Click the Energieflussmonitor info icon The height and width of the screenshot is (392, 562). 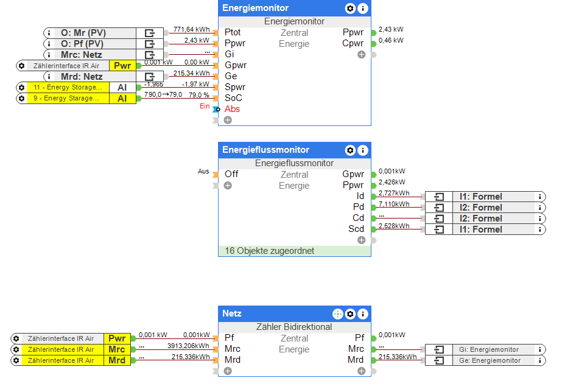(x=363, y=150)
